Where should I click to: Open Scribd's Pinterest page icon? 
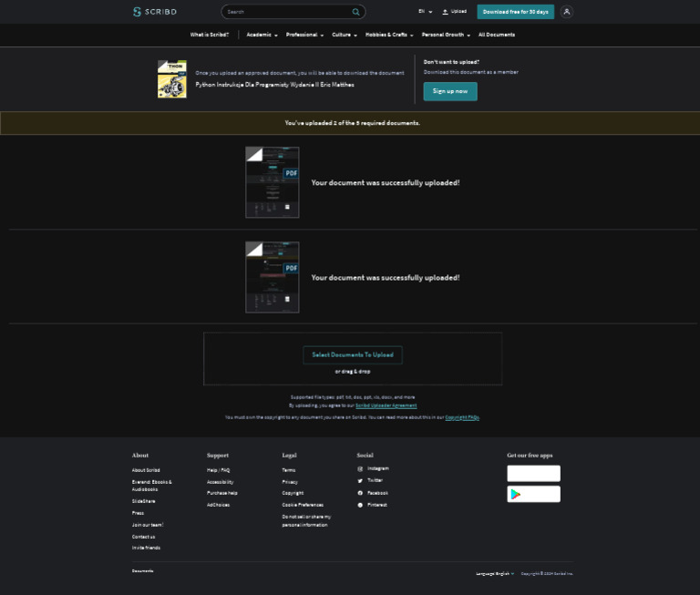360,505
